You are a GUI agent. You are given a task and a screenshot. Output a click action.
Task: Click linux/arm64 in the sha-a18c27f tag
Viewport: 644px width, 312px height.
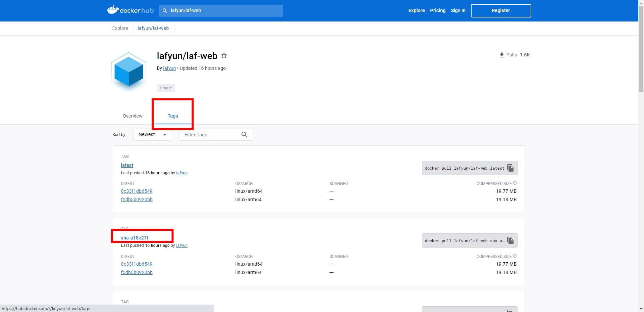[248, 272]
